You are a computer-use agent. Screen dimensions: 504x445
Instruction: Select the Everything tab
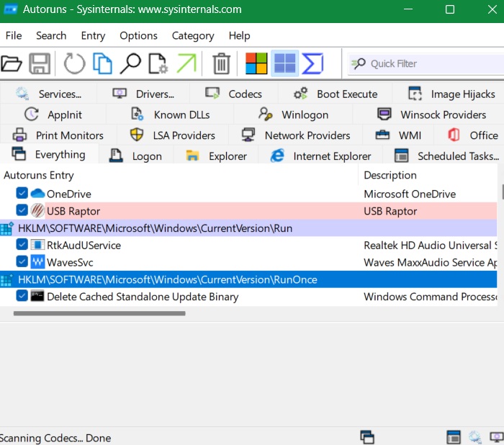click(49, 154)
